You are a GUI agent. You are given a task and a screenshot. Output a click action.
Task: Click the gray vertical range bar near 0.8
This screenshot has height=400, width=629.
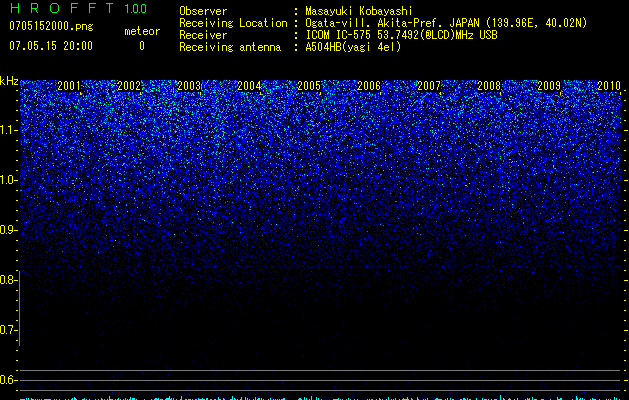19,308
